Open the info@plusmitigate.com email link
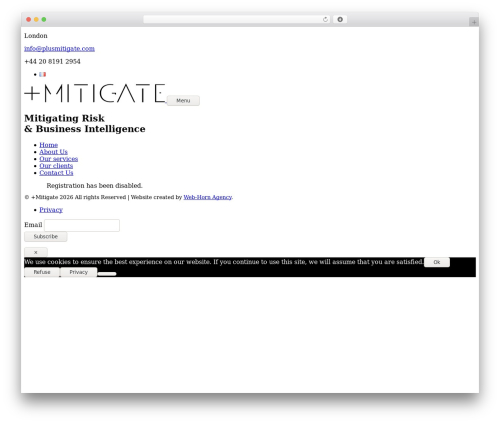 59,49
